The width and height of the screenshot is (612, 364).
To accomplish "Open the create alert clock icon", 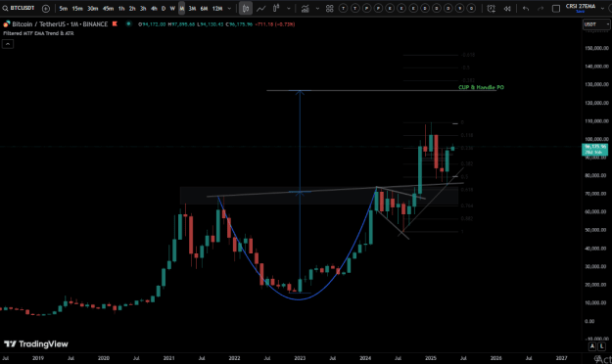I will click(491, 8).
